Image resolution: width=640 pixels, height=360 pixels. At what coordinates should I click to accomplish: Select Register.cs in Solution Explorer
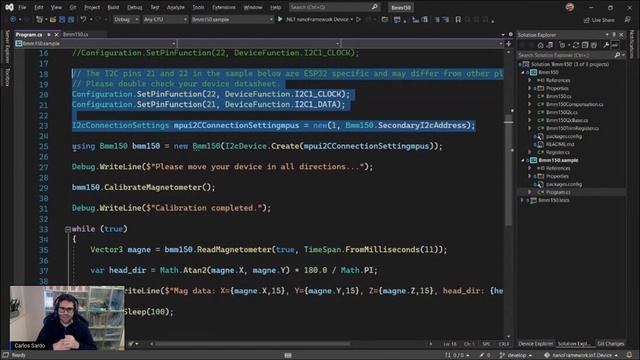(x=558, y=152)
